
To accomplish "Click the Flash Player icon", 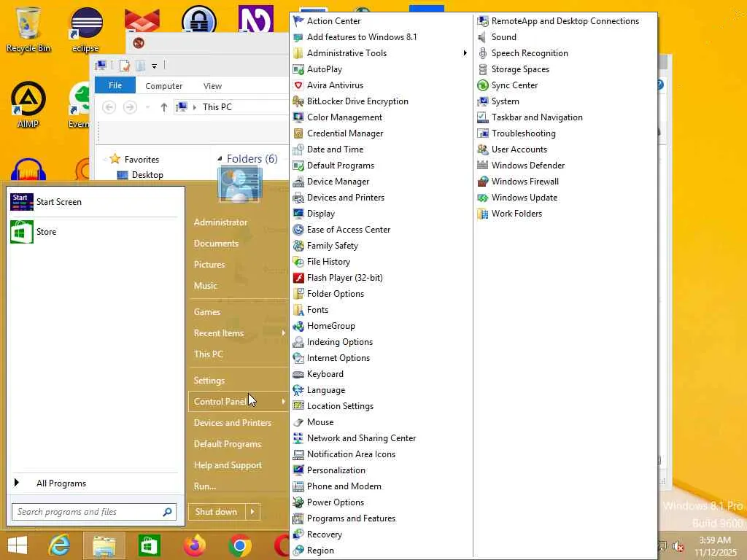I will pos(298,278).
